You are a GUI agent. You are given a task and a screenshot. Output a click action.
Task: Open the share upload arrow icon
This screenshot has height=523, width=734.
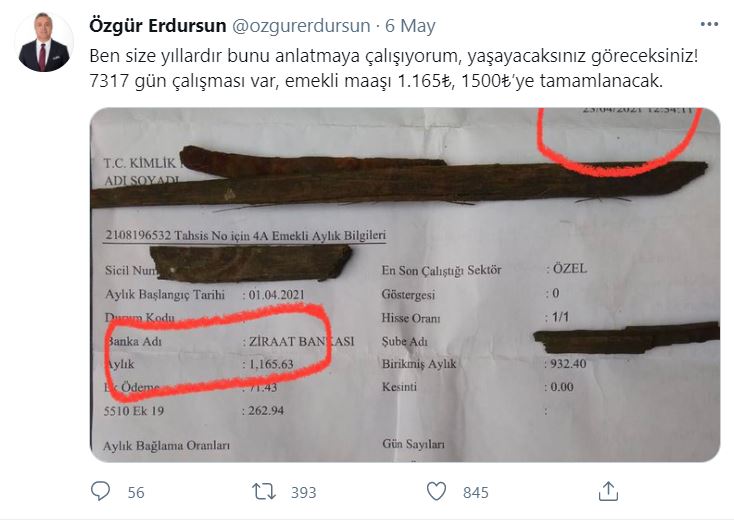[x=608, y=491]
